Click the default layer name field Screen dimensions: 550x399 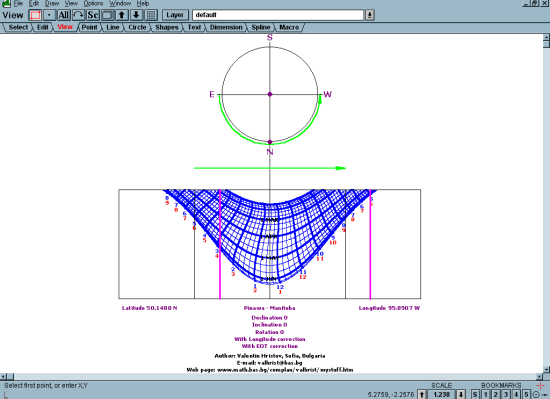pyautogui.click(x=278, y=15)
